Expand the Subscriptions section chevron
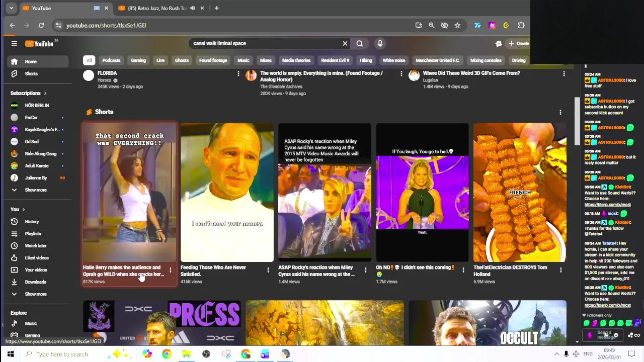Viewport: 644px width, 362px height. (45, 94)
